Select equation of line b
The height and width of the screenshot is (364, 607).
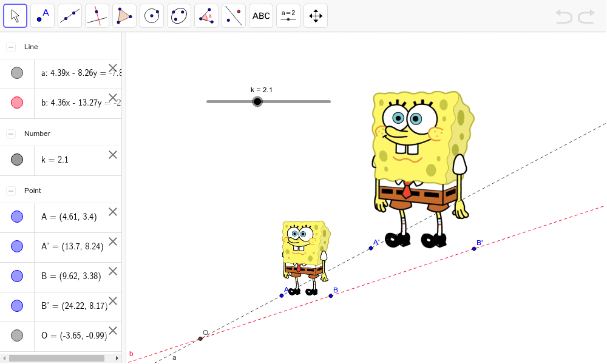[81, 103]
